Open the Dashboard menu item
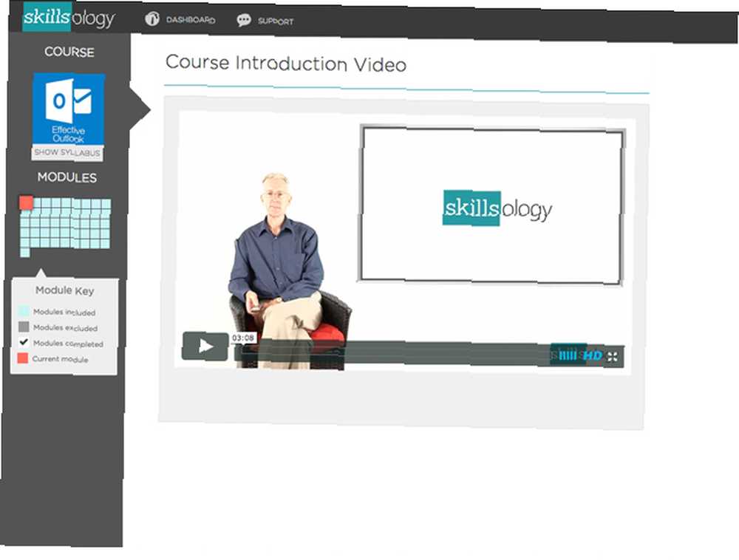This screenshot has height=560, width=739. 191,20
